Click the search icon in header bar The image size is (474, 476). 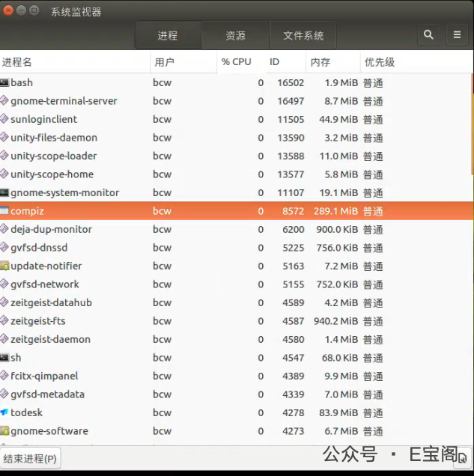[428, 34]
